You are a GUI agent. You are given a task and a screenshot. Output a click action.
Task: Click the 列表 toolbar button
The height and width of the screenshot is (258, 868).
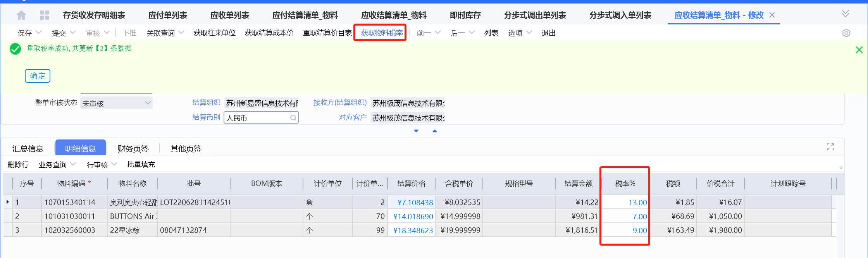click(x=491, y=33)
